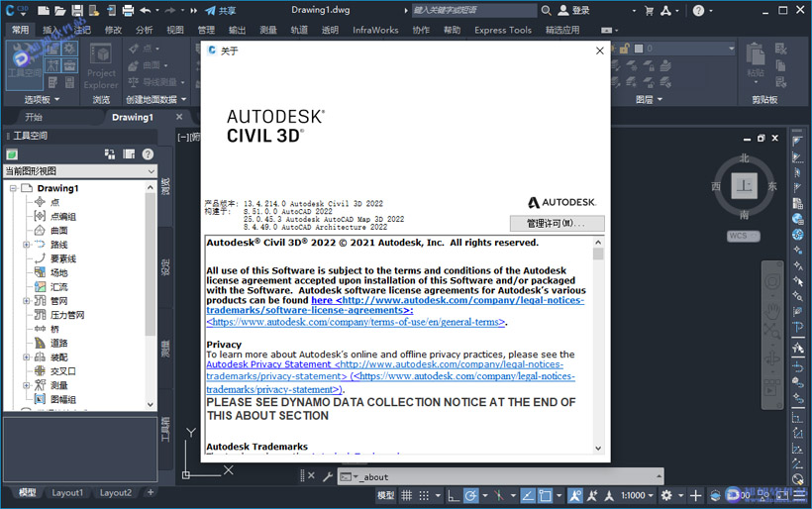The height and width of the screenshot is (509, 812).
Task: Undo the last action with the arrow icon
Action: (146, 10)
